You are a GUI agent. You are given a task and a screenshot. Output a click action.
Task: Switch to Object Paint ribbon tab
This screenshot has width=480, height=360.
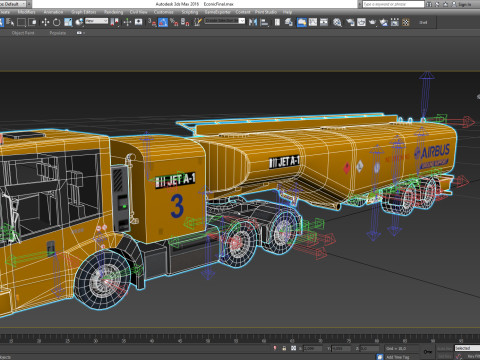(23, 33)
